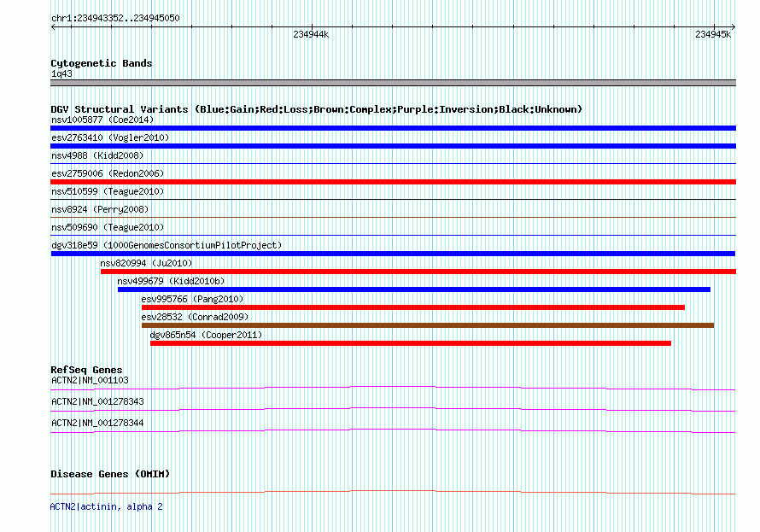Click the nsv509690 (Teague2010) label
Image resolution: width=760 pixels, height=532 pixels.
[x=108, y=227]
